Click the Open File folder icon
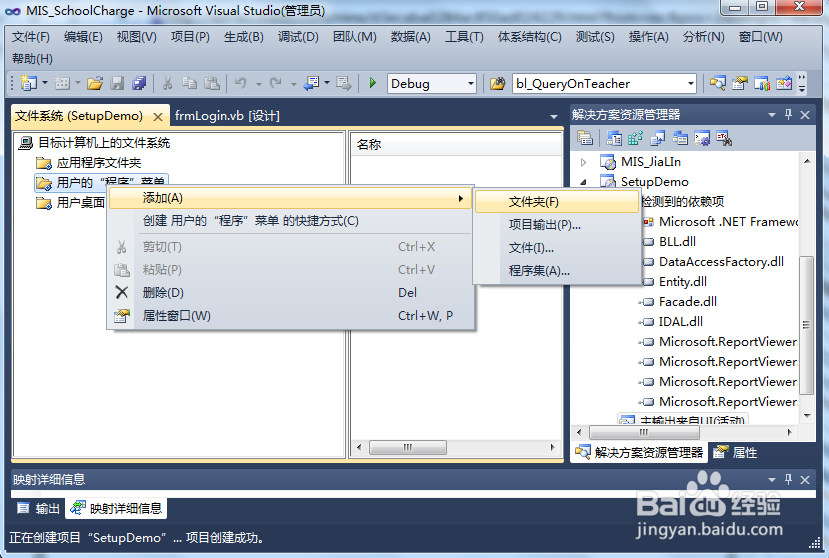Image resolution: width=829 pixels, height=558 pixels. tap(95, 83)
